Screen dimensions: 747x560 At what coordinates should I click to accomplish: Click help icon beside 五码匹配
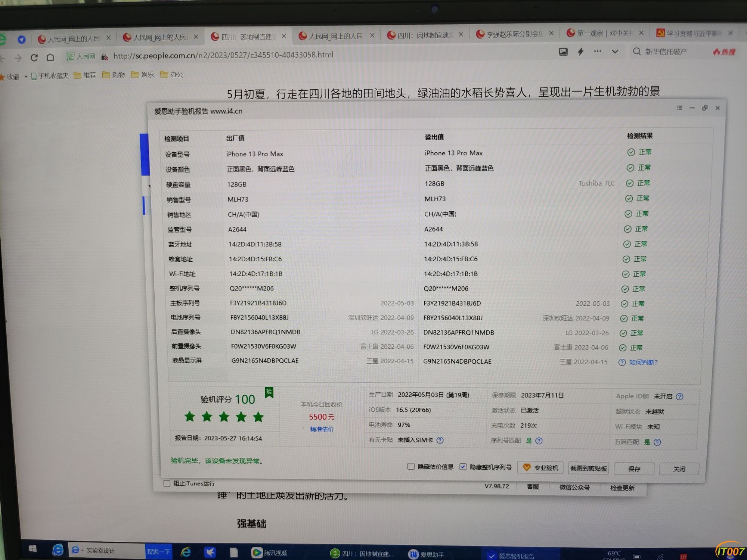pyautogui.click(x=657, y=442)
